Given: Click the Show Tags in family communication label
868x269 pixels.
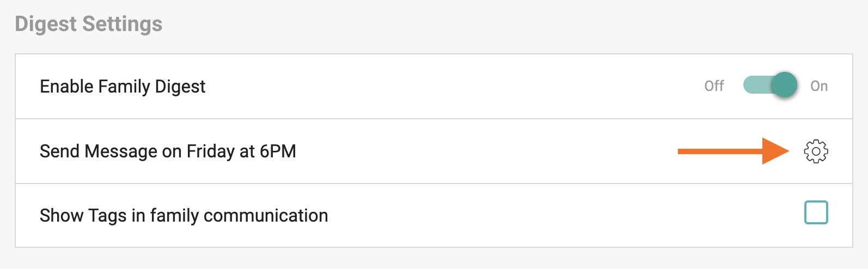Looking at the screenshot, I should [184, 216].
